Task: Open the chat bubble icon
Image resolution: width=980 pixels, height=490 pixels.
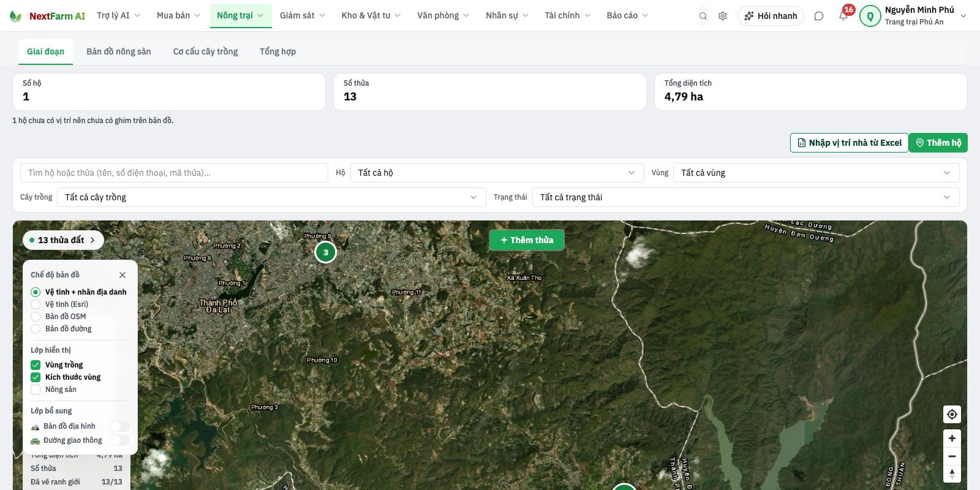Action: click(x=819, y=16)
